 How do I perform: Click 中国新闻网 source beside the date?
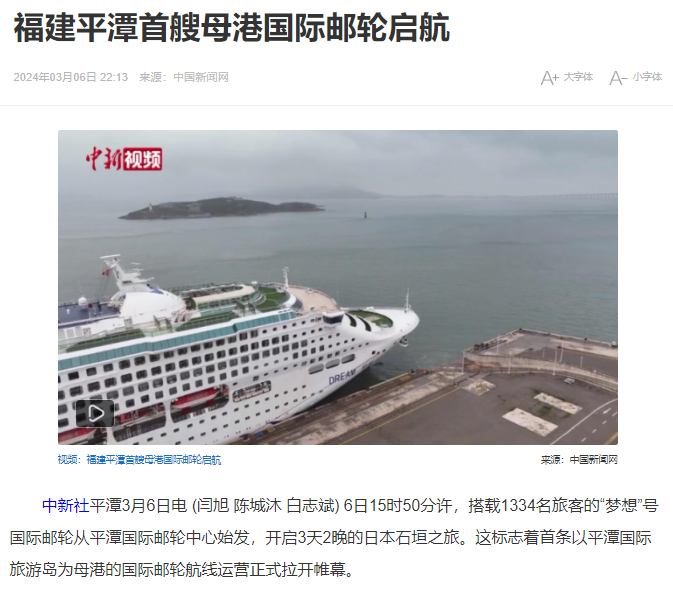(201, 77)
